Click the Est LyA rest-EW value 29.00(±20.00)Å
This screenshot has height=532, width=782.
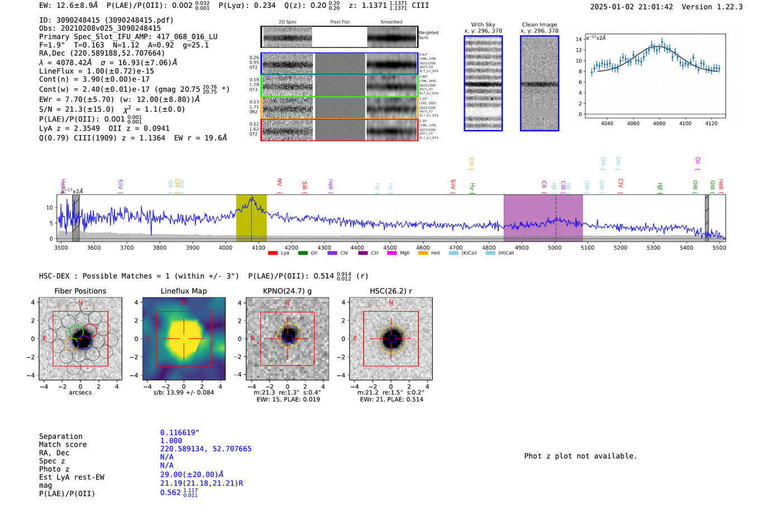tap(193, 475)
